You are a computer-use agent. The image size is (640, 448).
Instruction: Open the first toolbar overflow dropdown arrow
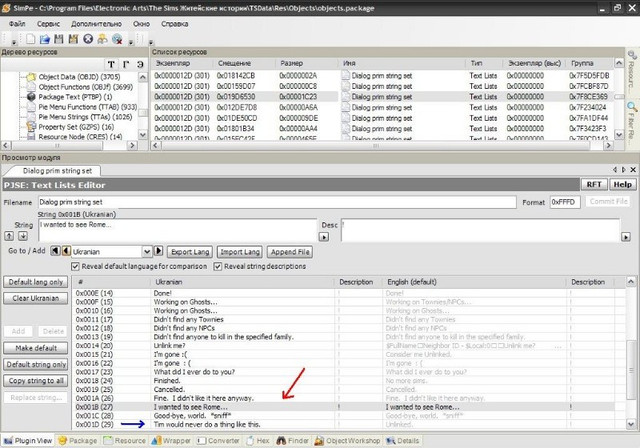(x=14, y=42)
